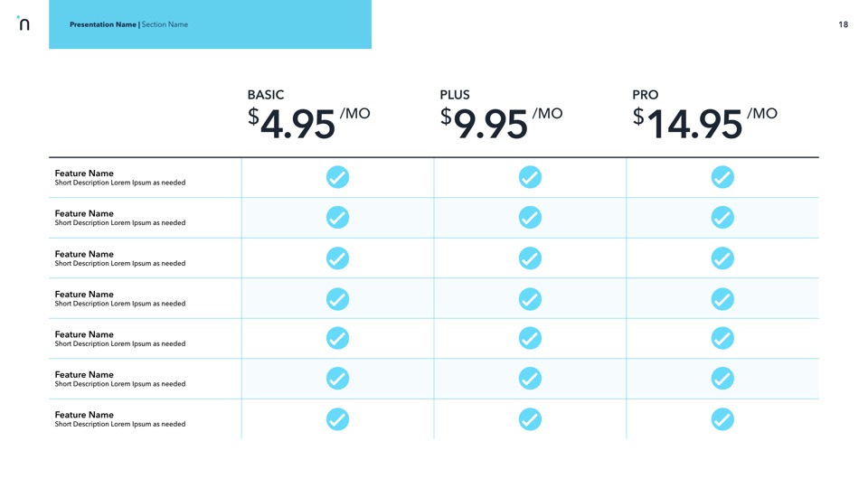Click the first 'Feature Name' title
The image size is (868, 488).
pos(84,173)
